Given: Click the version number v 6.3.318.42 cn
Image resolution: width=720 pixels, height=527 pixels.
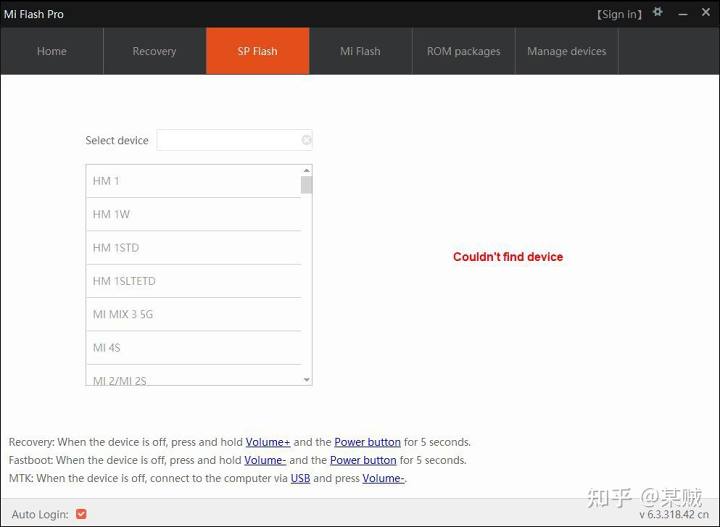Looking at the screenshot, I should (674, 515).
